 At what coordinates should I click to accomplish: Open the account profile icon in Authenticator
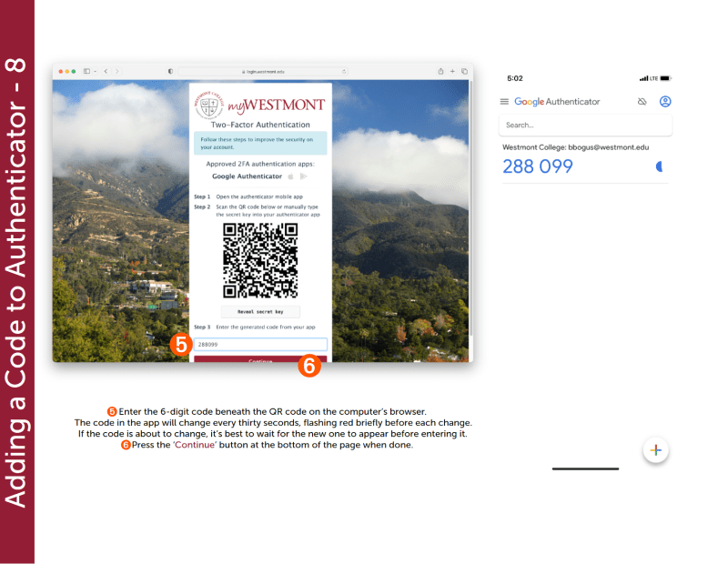click(x=665, y=102)
